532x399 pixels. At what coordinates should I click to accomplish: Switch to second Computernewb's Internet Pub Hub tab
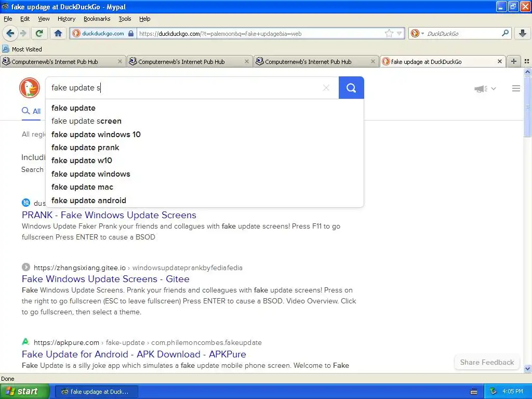(x=190, y=61)
